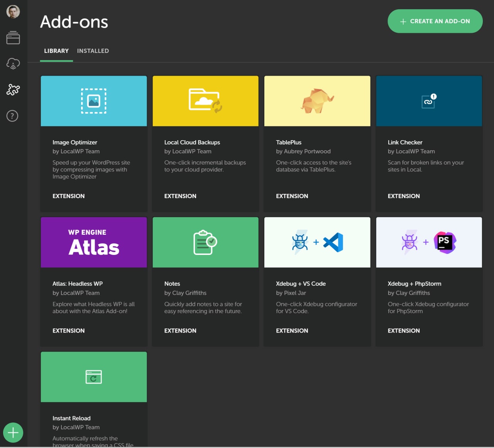This screenshot has width=494, height=448.
Task: Click the green add site plus button
Action: (13, 433)
